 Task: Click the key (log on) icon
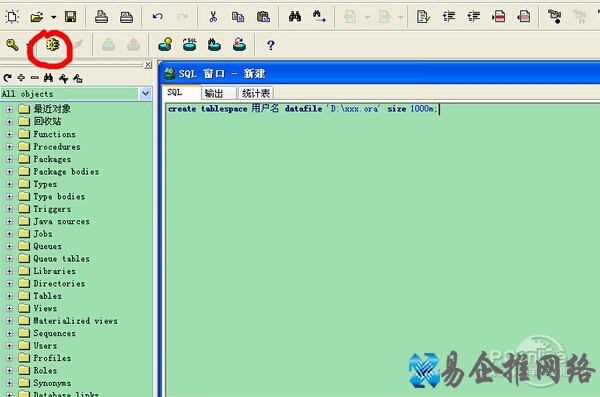coord(12,45)
